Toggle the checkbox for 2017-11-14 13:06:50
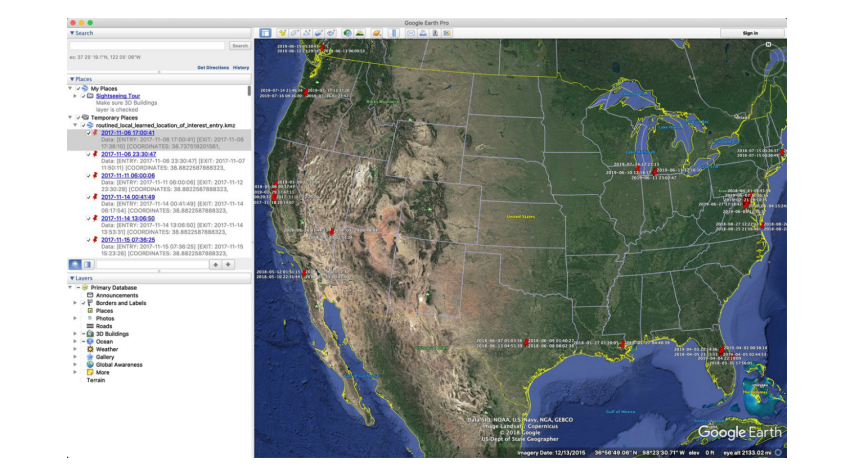The image size is (852, 468). click(x=89, y=218)
